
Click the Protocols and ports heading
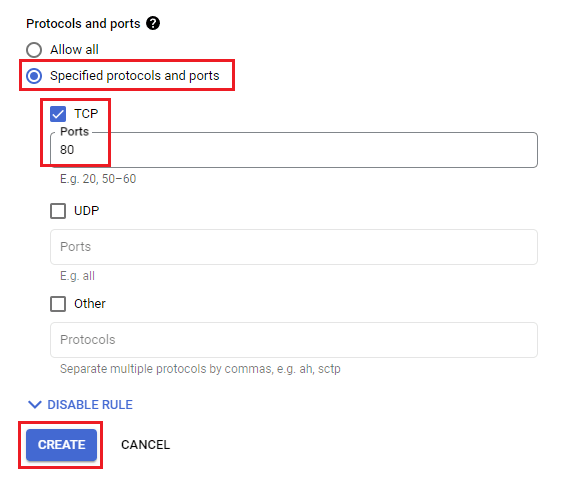coord(83,24)
